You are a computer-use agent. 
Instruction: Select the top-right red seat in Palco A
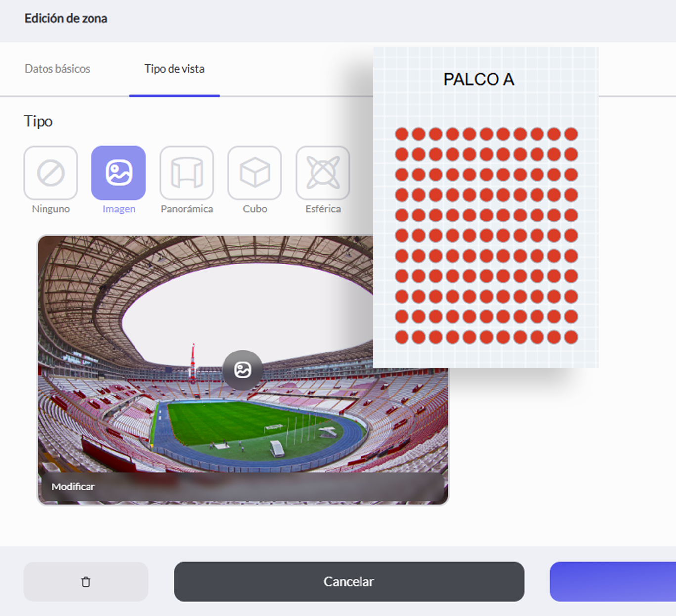(x=571, y=134)
